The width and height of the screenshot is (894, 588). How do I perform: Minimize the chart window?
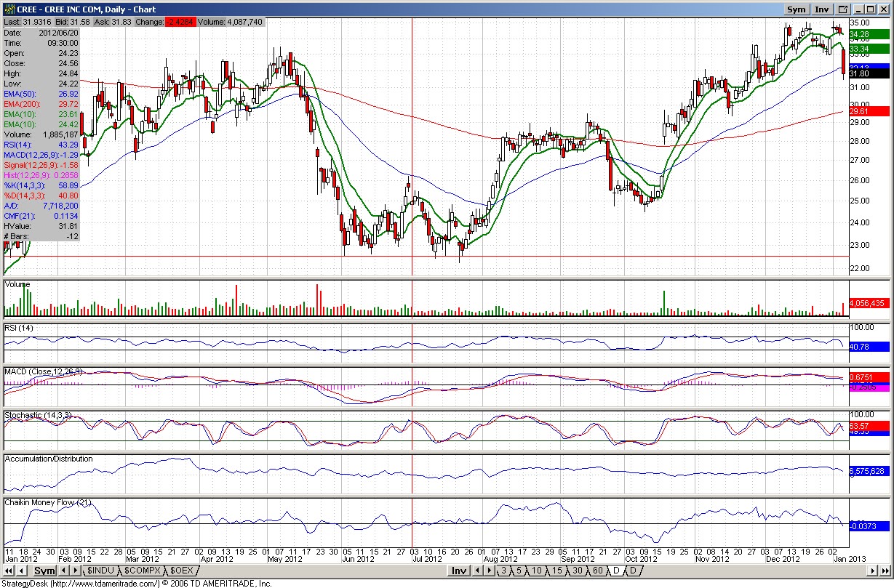[858, 9]
